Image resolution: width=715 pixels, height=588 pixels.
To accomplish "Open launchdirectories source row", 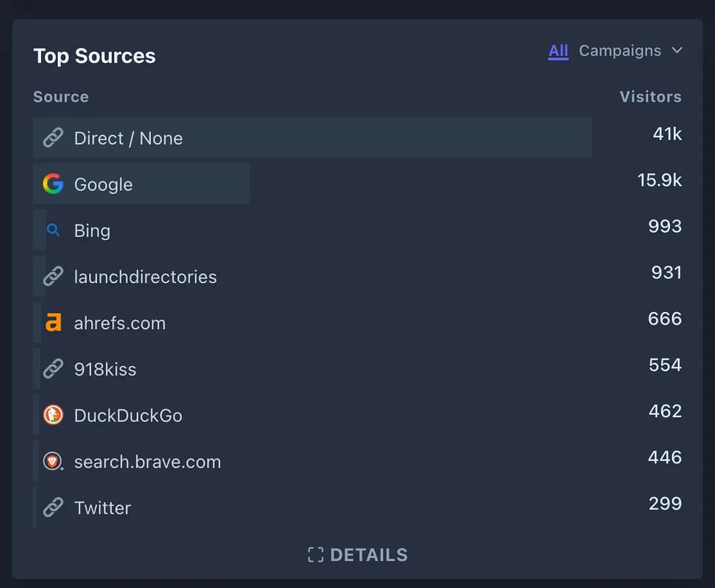I will pos(146,277).
